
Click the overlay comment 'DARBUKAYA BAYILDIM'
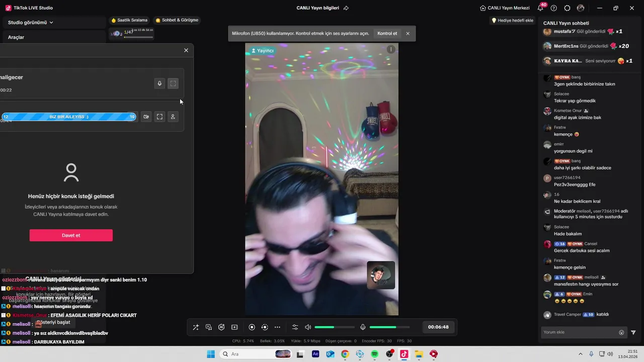(59, 342)
